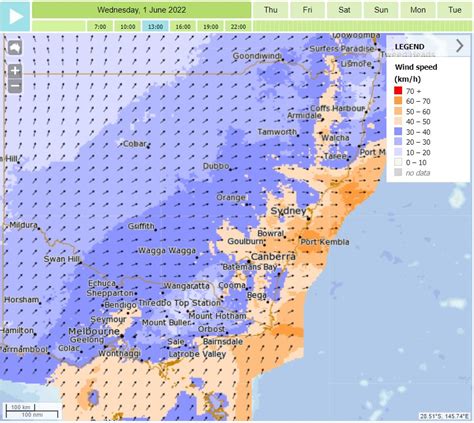Click the Orange map label
Viewport: 474px width, 423px height.
(x=231, y=198)
